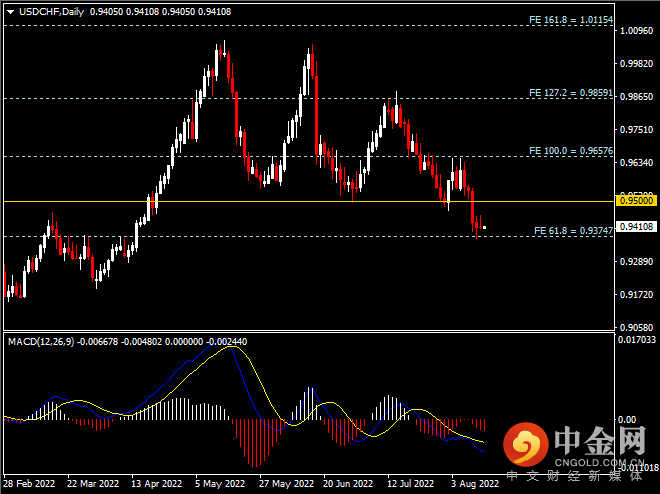660x494 pixels.
Task: Click the 3 Aug 2022 date label
Action: point(475,483)
